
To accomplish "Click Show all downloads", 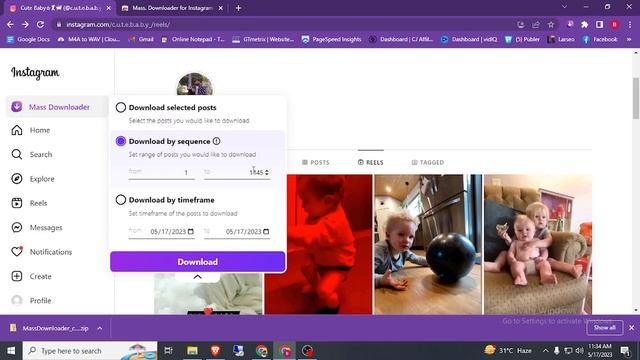I will click(x=604, y=328).
